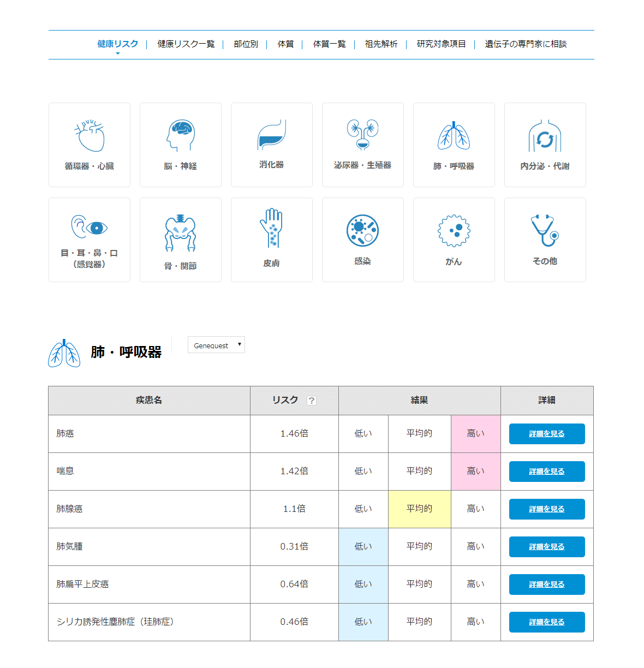The width and height of the screenshot is (644, 668).
Task: View details of 喘息 risk
Action: [x=546, y=471]
